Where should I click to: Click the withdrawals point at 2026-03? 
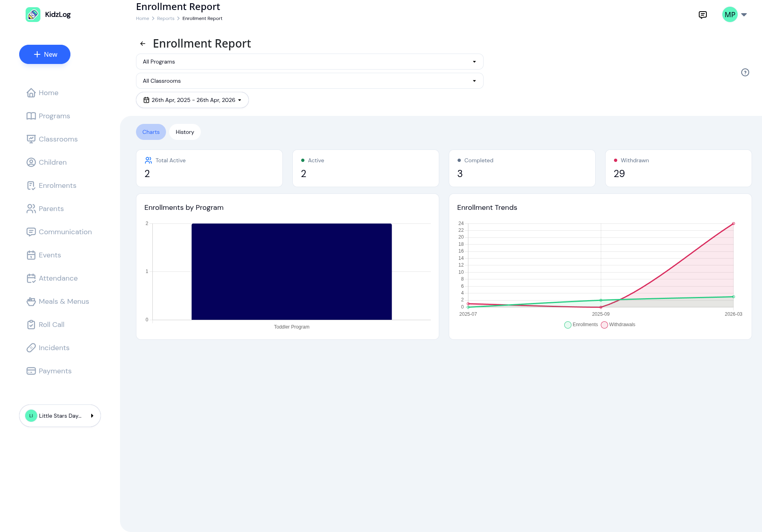click(733, 223)
